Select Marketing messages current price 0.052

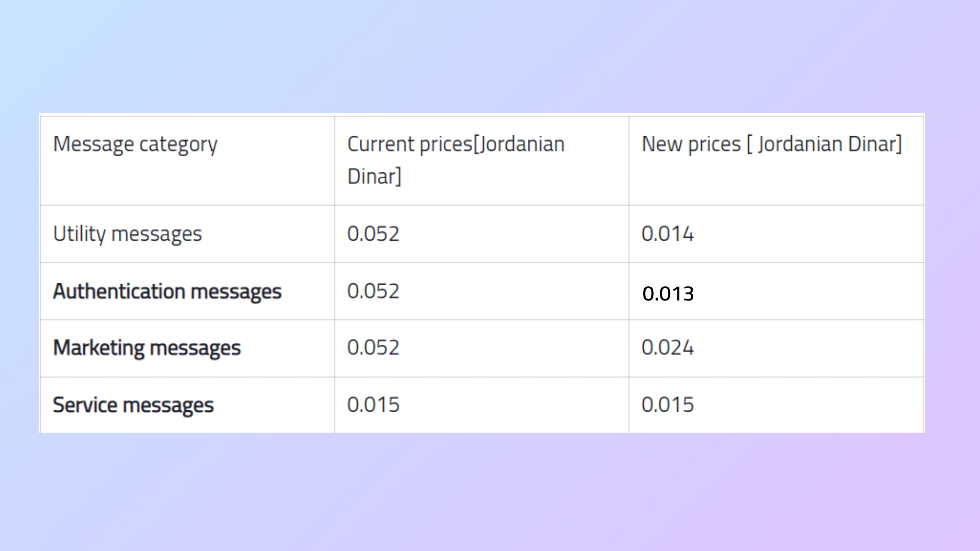(373, 348)
